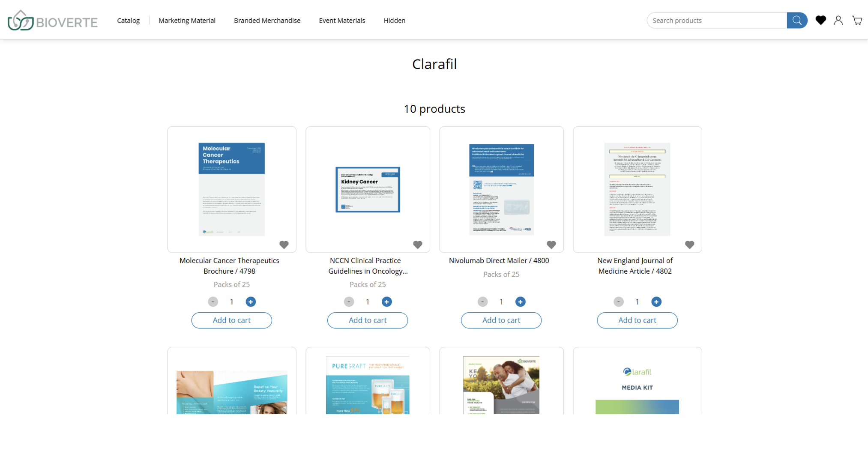868x454 pixels.
Task: Increase quantity for Nivolumab Direct Mailer
Action: pos(520,302)
